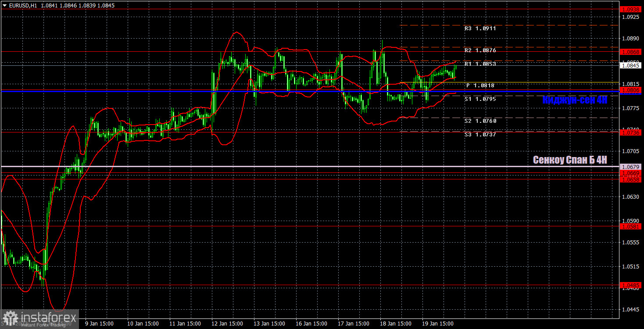Click the 1.0555 price axis label
The width and height of the screenshot is (644, 329).
click(x=631, y=242)
